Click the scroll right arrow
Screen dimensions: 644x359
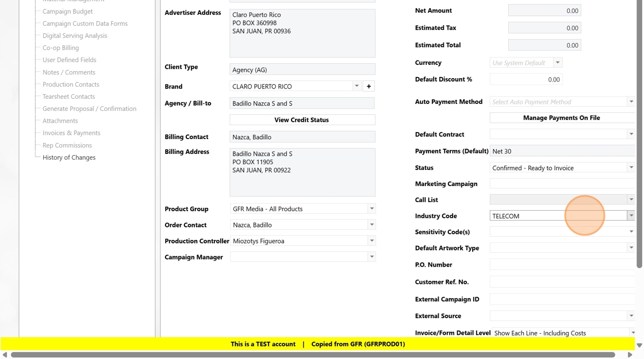click(x=630, y=354)
